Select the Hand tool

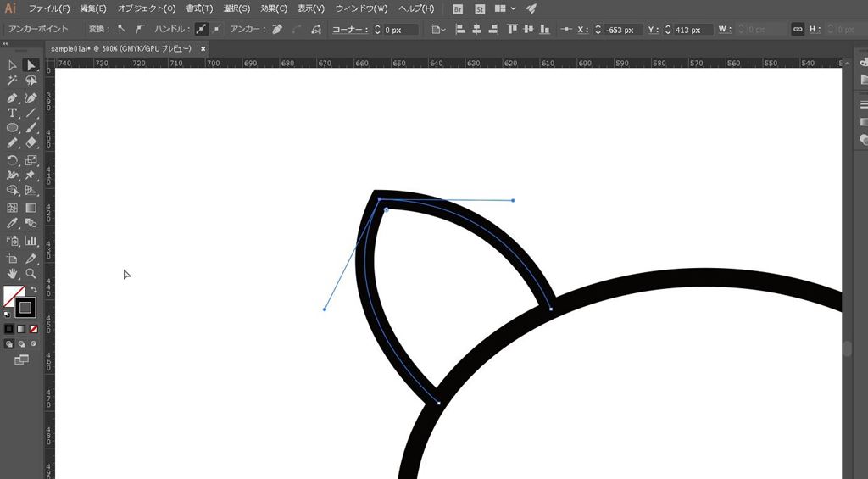(12, 274)
